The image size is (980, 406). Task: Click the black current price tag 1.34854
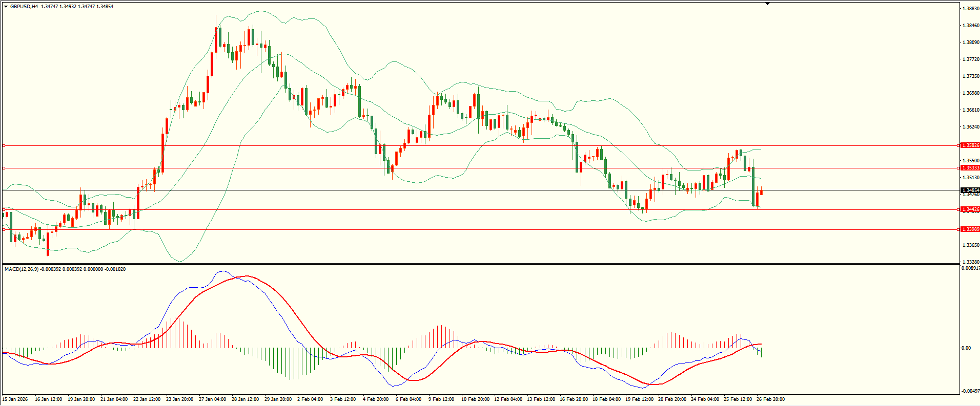[x=970, y=190]
